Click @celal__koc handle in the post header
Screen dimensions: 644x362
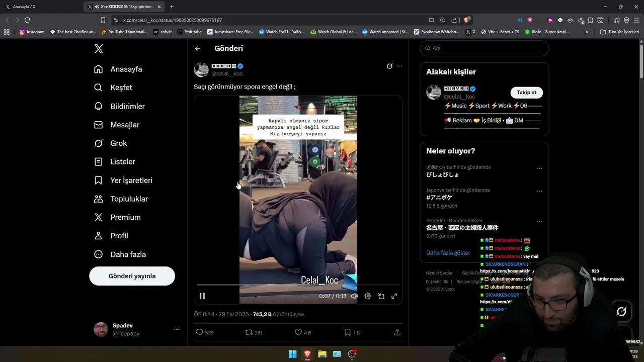[x=227, y=73]
